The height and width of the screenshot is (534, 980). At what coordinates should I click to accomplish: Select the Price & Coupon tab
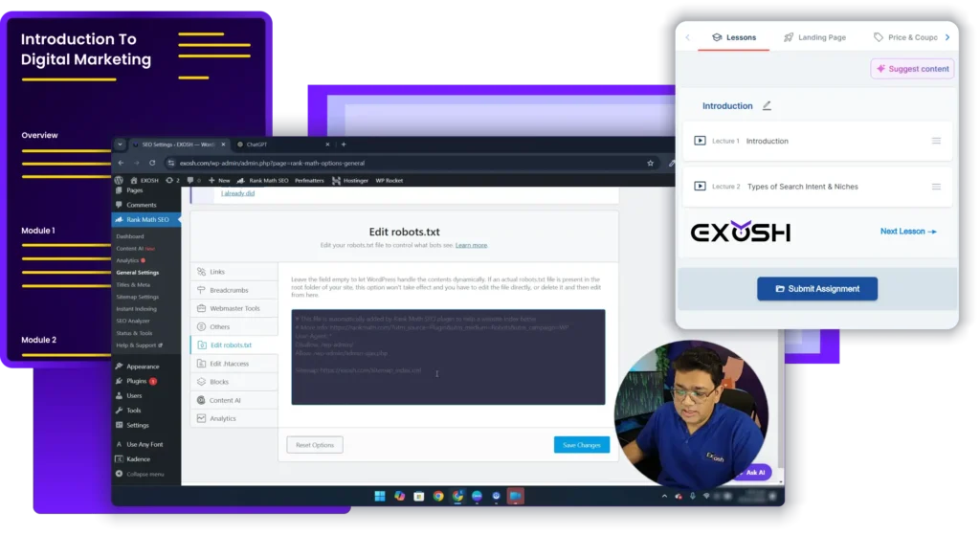[905, 37]
